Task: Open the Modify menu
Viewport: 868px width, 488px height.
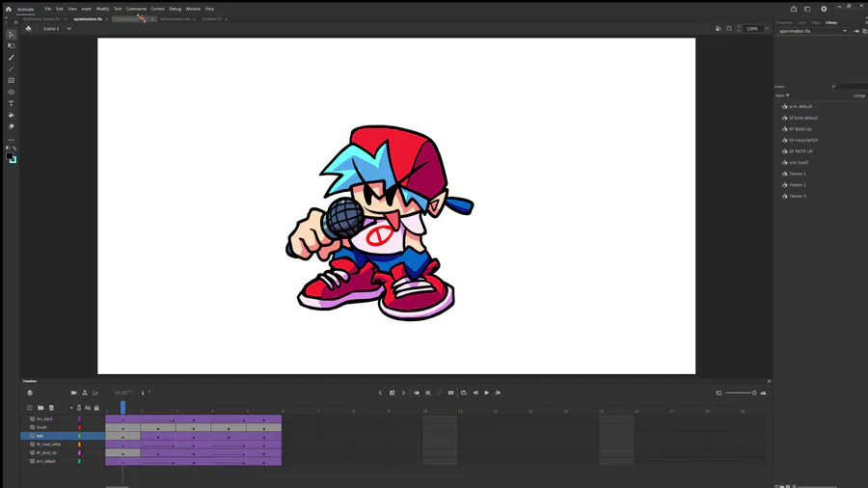Action: coord(102,9)
